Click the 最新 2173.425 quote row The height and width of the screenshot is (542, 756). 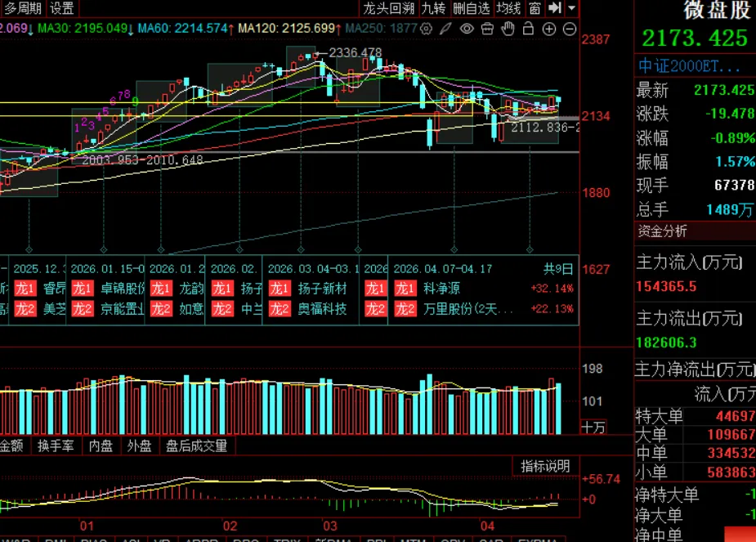696,90
